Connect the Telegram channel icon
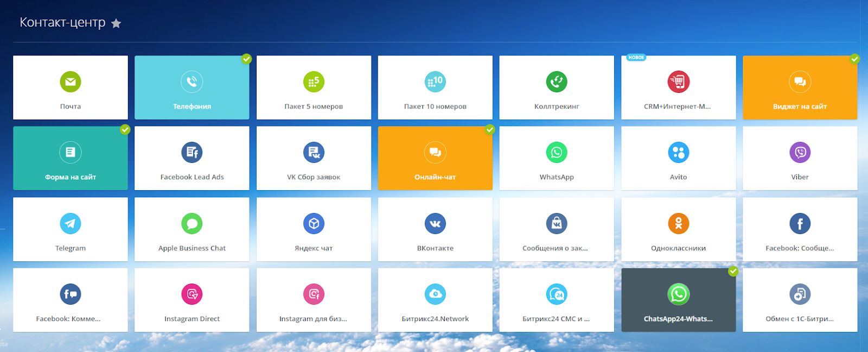868x352 pixels. pyautogui.click(x=71, y=224)
